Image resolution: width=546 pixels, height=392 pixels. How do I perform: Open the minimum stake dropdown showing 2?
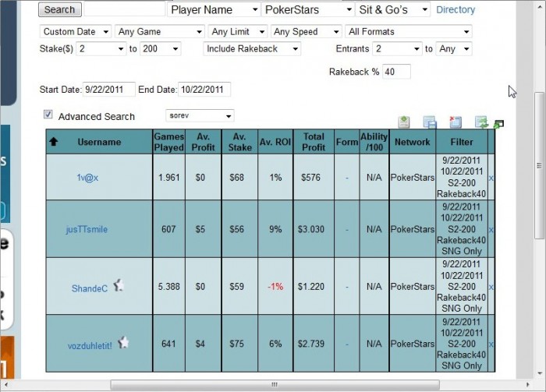[x=101, y=48]
